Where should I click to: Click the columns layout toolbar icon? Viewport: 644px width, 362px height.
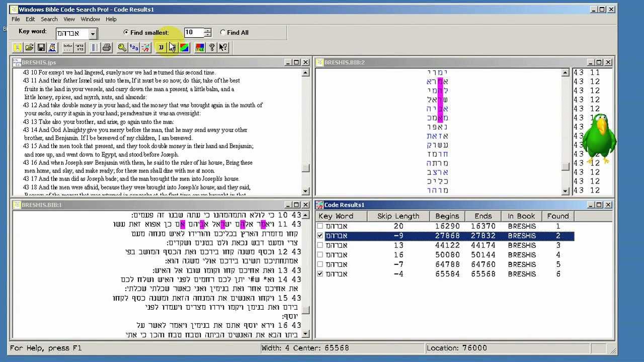[95, 47]
